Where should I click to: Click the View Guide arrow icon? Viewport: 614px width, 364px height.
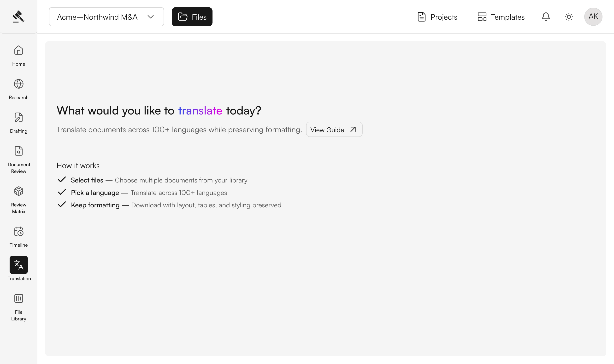click(353, 130)
